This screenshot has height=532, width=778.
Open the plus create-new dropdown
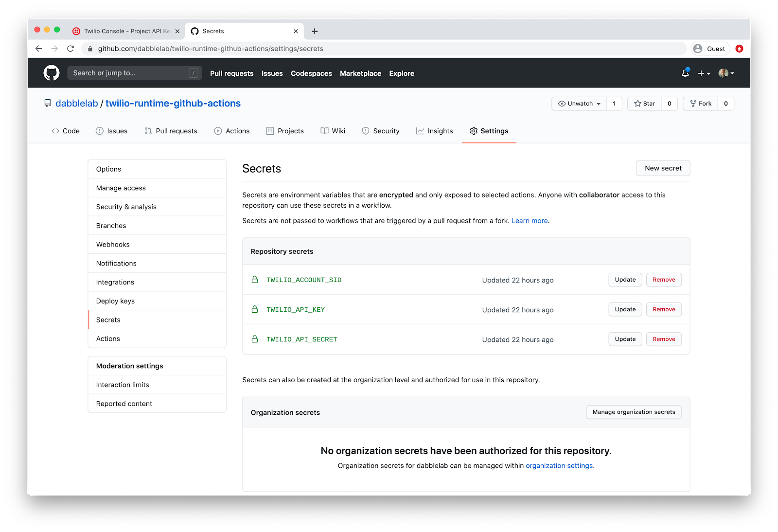click(704, 73)
